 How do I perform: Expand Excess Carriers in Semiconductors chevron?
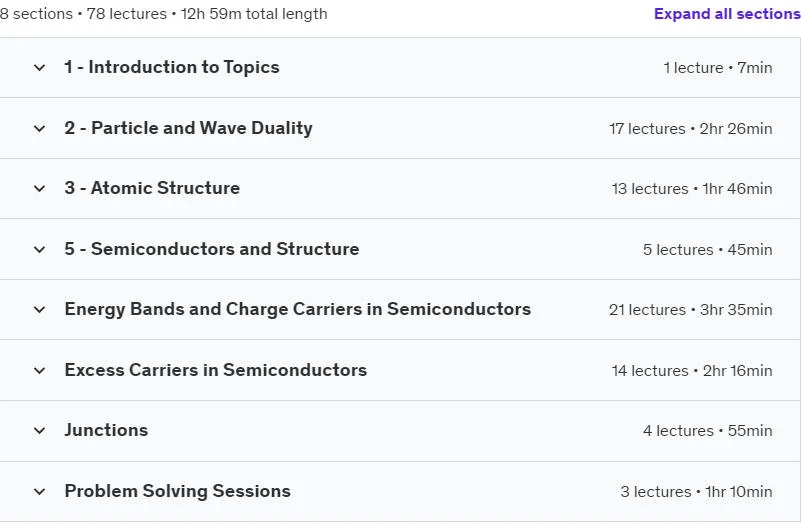[x=39, y=370]
